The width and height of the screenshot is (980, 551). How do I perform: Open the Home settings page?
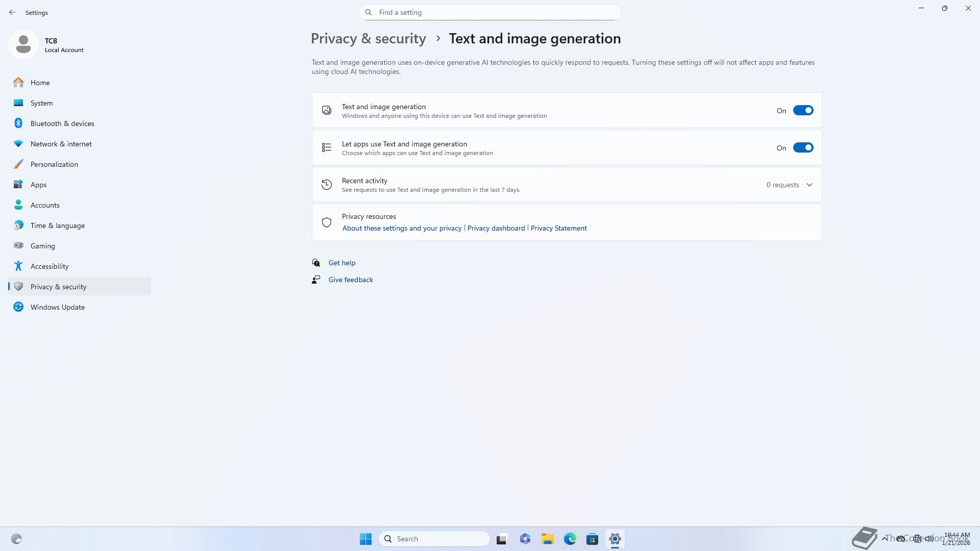40,83
